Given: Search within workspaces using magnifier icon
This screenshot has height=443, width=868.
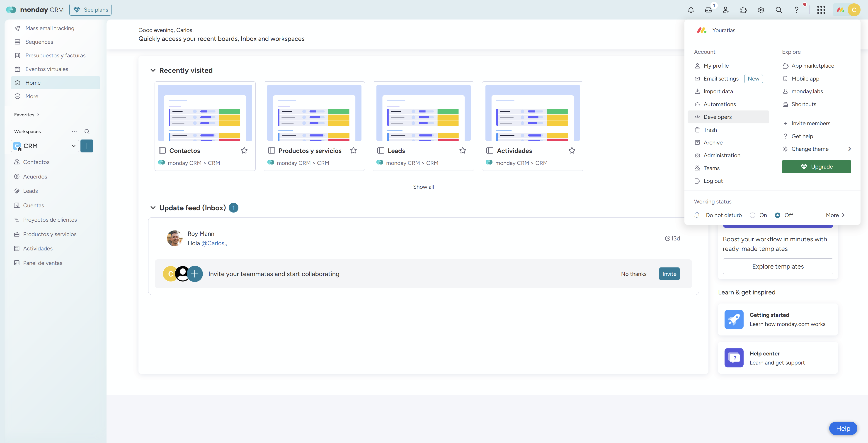Looking at the screenshot, I should [x=87, y=132].
